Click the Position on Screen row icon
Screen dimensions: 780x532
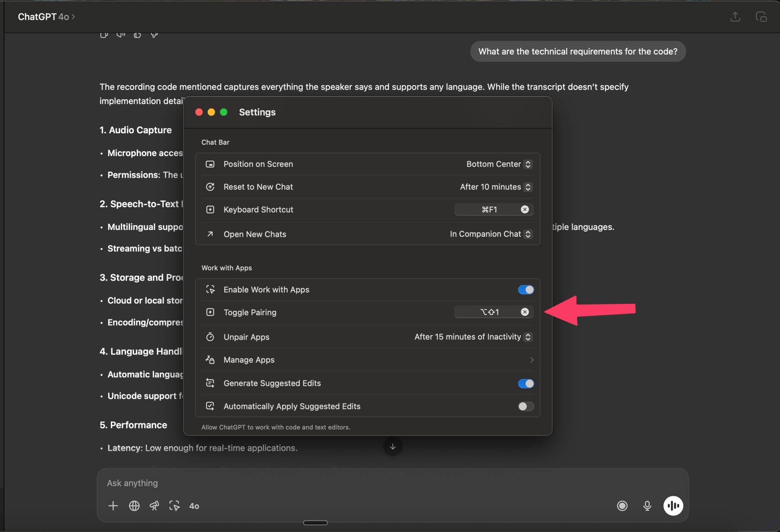coord(210,164)
